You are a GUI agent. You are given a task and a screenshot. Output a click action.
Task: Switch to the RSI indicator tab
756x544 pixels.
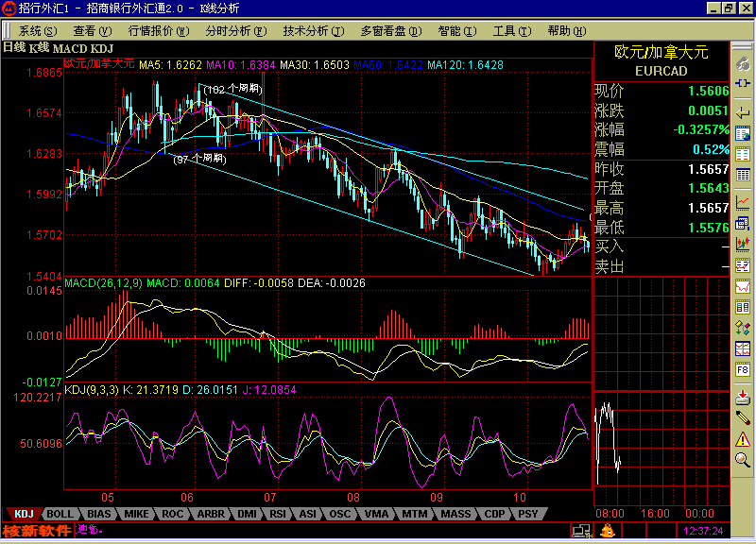coord(278,514)
